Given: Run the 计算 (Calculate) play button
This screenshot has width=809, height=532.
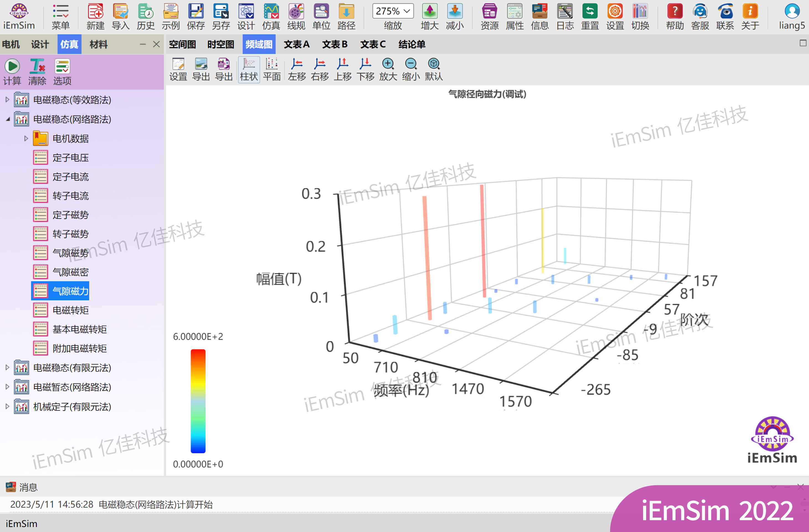Looking at the screenshot, I should (x=12, y=71).
